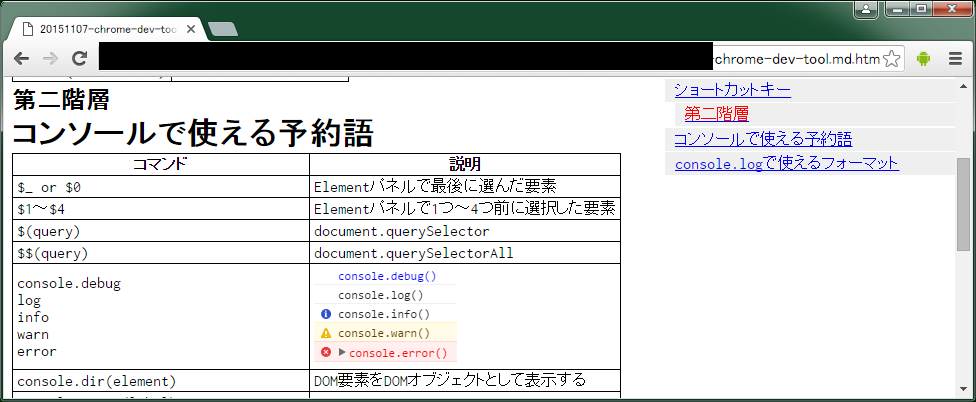This screenshot has width=976, height=402.
Task: Click the DOM要素をDOMオブジェクトとして表示する cell
Action: point(465,380)
